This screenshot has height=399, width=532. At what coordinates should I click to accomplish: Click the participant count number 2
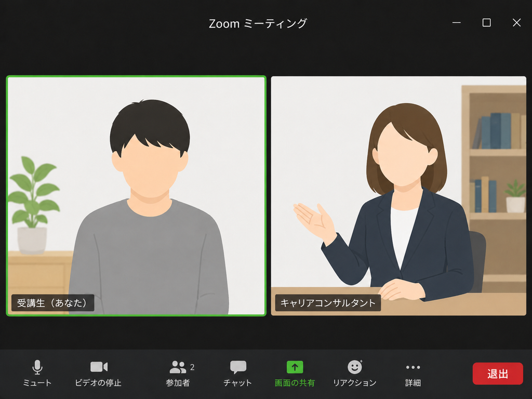(x=192, y=367)
